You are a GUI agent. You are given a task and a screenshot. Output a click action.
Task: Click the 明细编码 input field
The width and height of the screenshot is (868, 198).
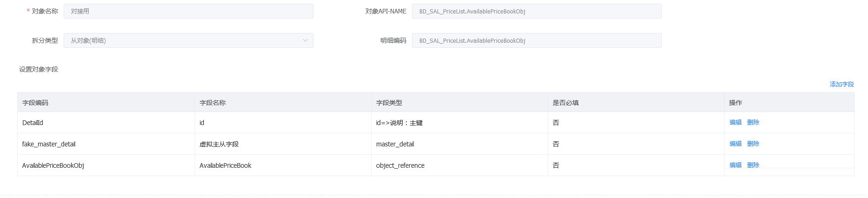click(536, 40)
